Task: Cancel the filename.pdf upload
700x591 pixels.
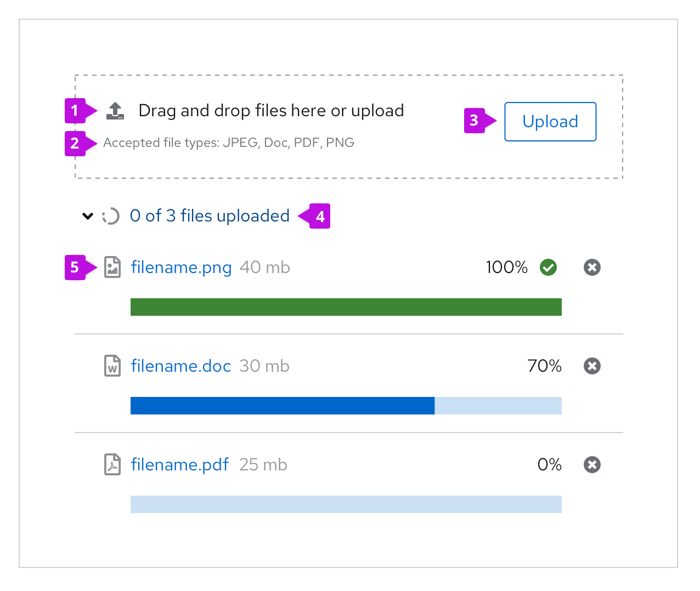Action: 592,464
